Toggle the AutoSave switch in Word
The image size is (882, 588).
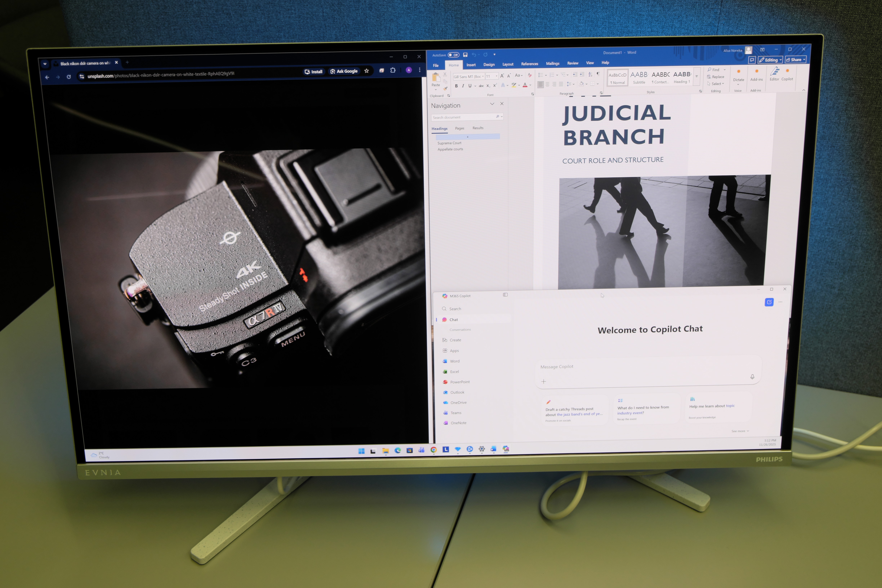(453, 55)
